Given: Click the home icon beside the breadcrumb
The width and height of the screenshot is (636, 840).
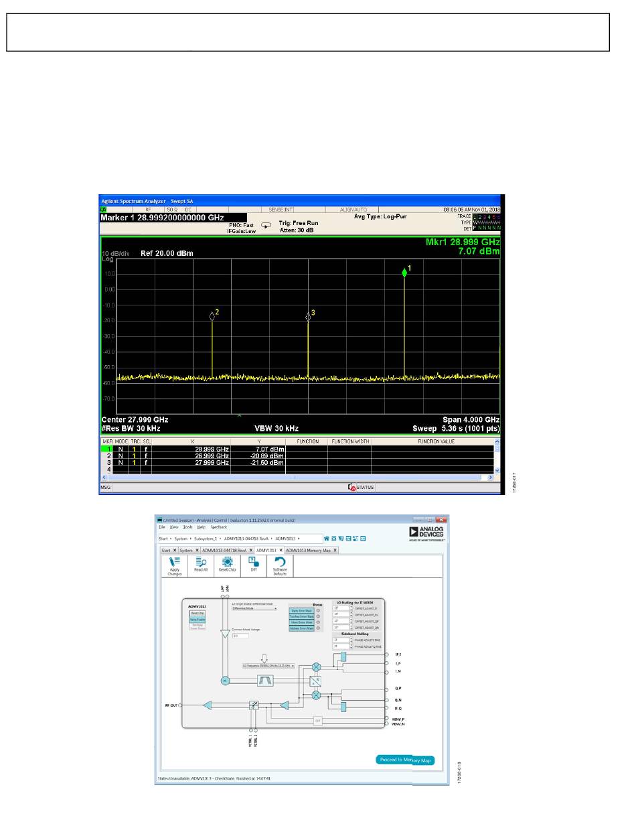Looking at the screenshot, I should tap(326, 538).
